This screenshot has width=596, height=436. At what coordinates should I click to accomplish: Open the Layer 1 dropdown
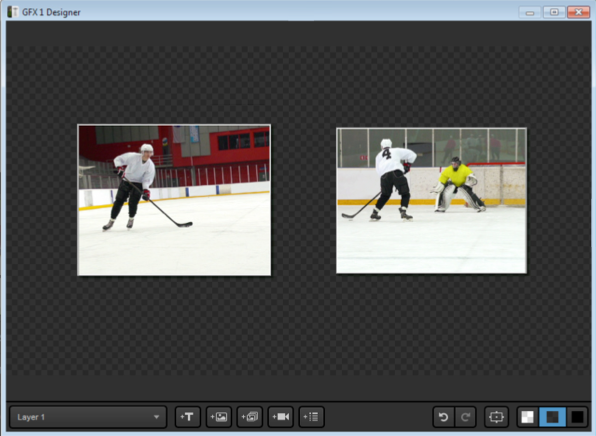click(88, 417)
